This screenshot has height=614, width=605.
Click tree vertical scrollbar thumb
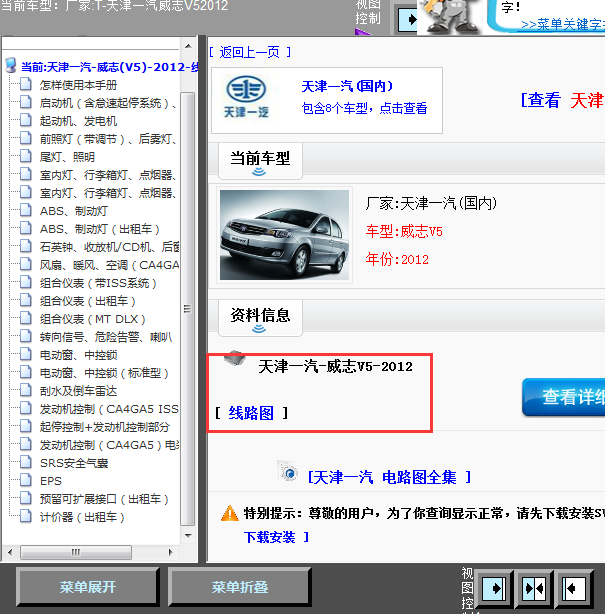pos(188,309)
